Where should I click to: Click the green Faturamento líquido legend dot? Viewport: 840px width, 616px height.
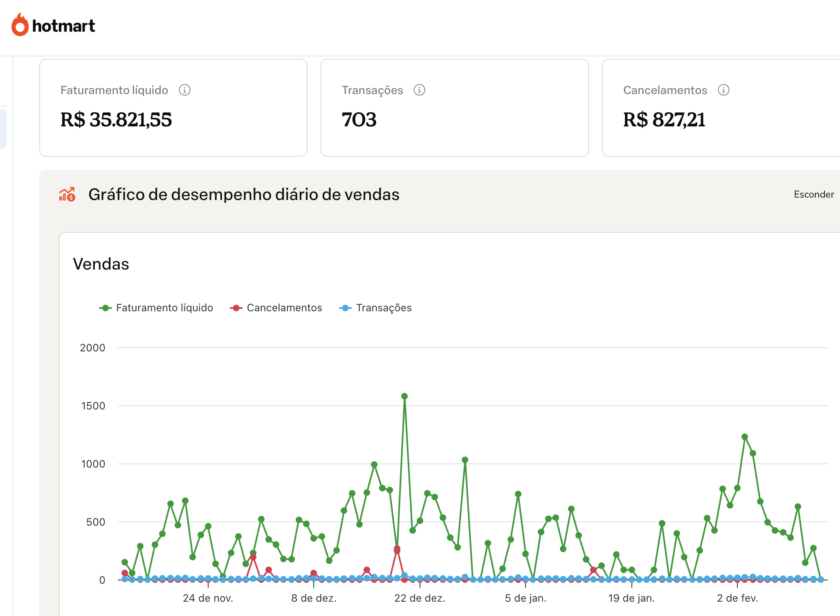click(x=106, y=308)
